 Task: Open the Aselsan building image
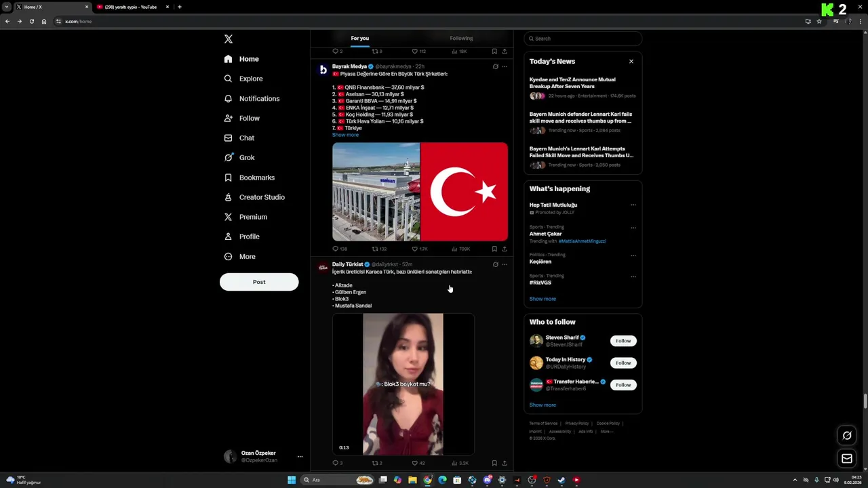click(376, 192)
